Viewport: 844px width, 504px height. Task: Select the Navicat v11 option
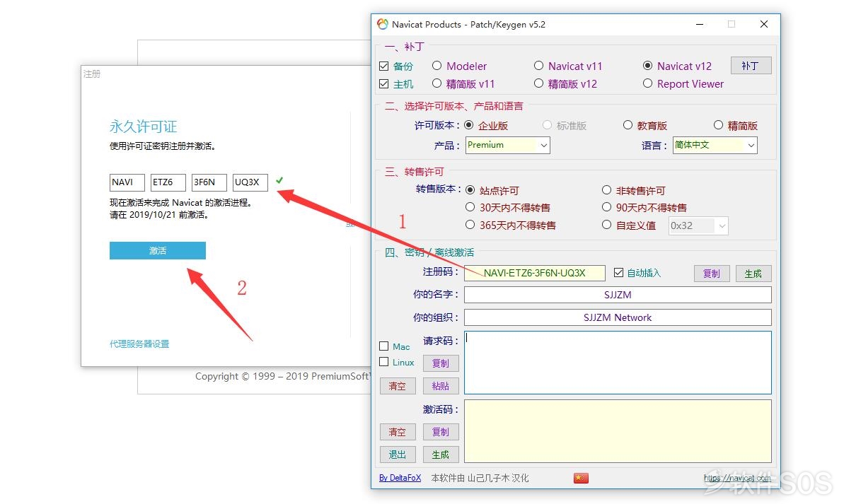[538, 66]
